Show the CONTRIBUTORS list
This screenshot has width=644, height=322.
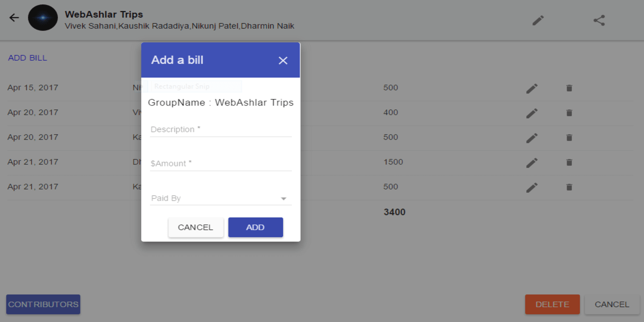[43, 304]
